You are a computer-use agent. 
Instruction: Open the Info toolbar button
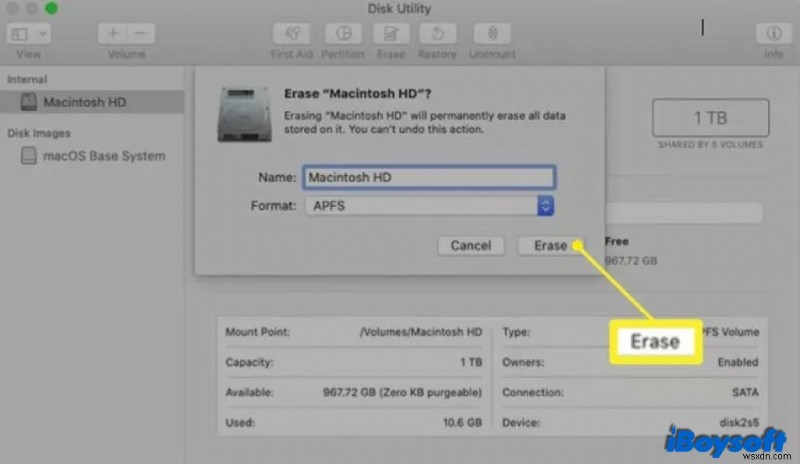pyautogui.click(x=773, y=34)
